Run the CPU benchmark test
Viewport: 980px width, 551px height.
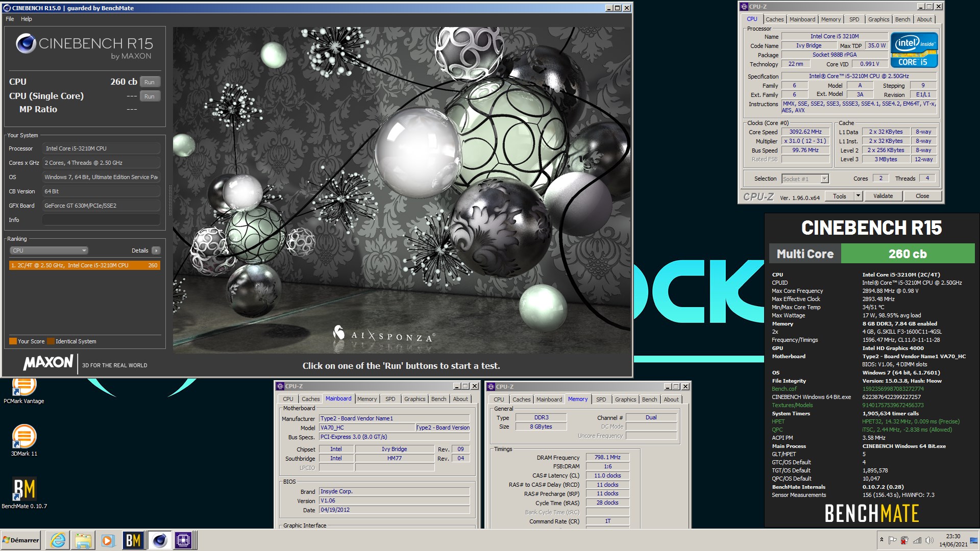coord(150,82)
